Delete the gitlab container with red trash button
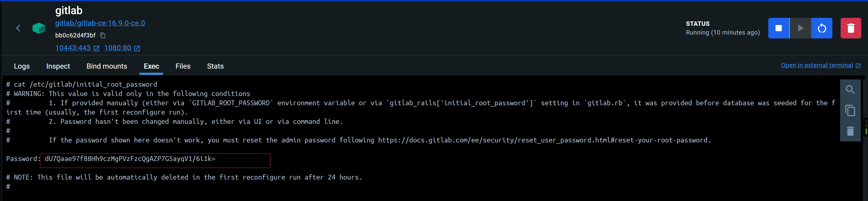The width and height of the screenshot is (868, 201). (850, 28)
